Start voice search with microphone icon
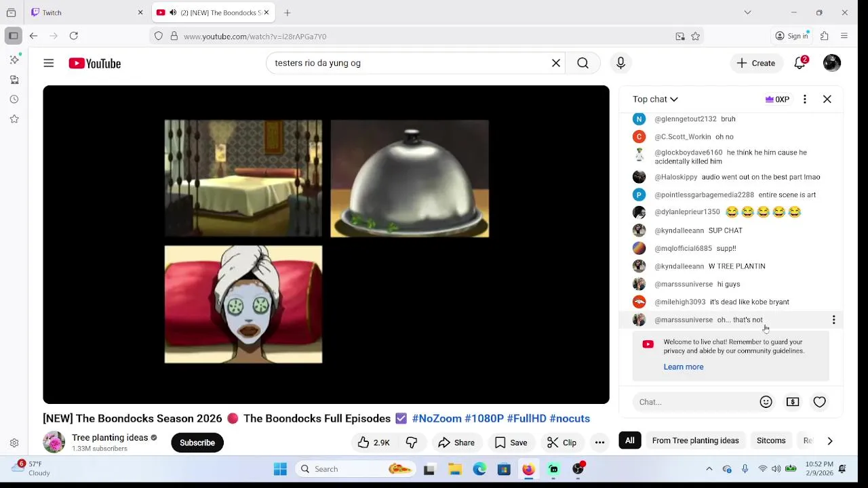Viewport: 868px width, 488px height. (x=620, y=63)
